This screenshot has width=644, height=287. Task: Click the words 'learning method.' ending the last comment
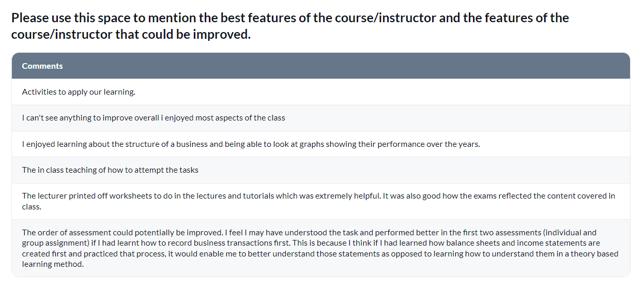[53, 264]
